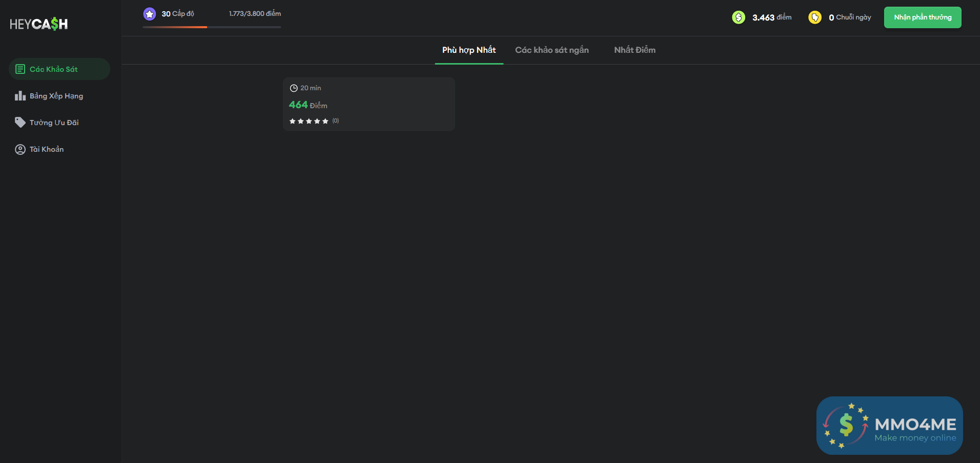The height and width of the screenshot is (463, 980).
Task: Click the leaderboard bar chart icon
Action: 20,96
